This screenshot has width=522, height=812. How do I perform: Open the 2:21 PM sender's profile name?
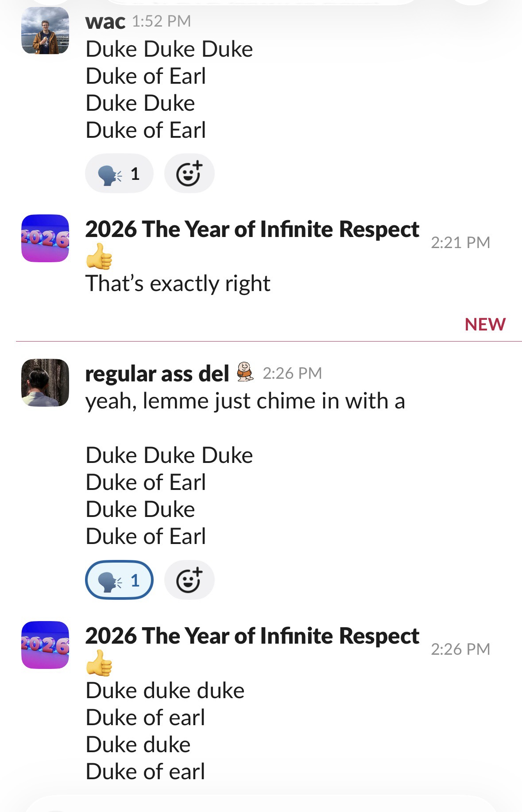coord(252,229)
